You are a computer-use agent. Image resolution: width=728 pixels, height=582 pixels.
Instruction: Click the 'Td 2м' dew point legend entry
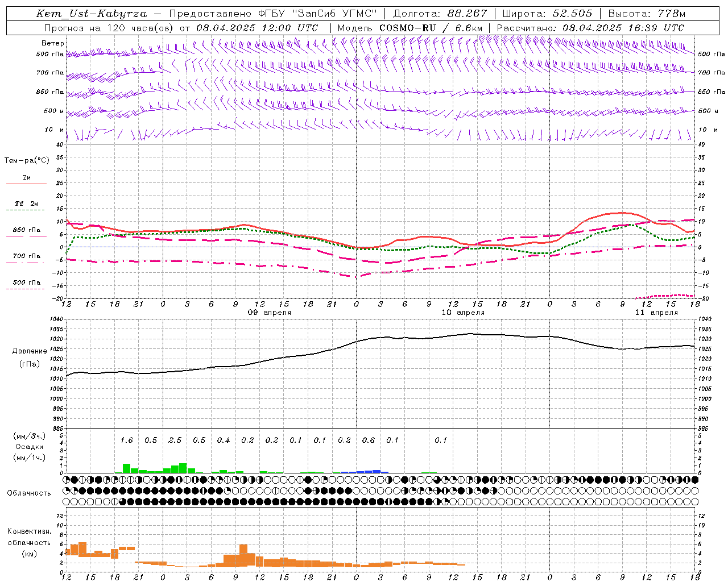(x=27, y=203)
